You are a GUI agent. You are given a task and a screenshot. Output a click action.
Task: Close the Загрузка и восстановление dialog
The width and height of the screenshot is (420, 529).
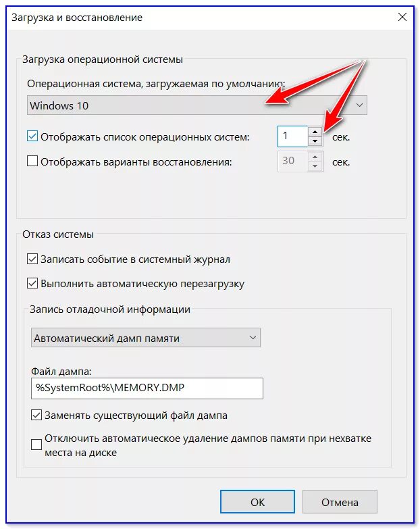pyautogui.click(x=402, y=17)
